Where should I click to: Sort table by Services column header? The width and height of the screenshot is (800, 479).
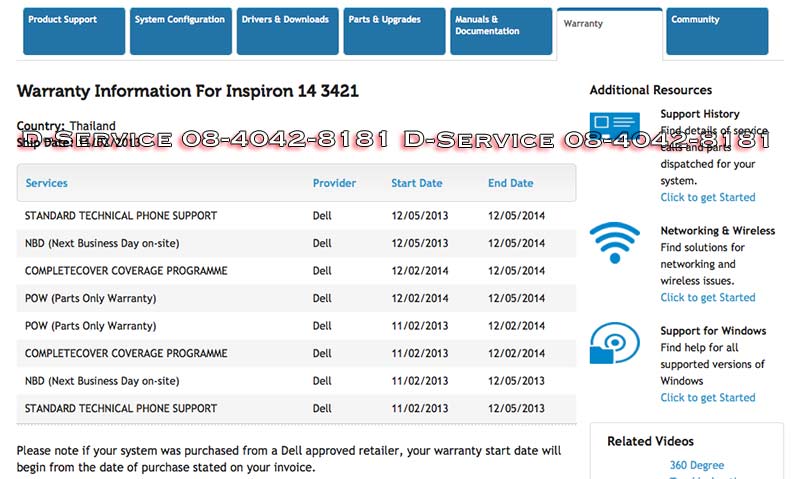coord(46,183)
